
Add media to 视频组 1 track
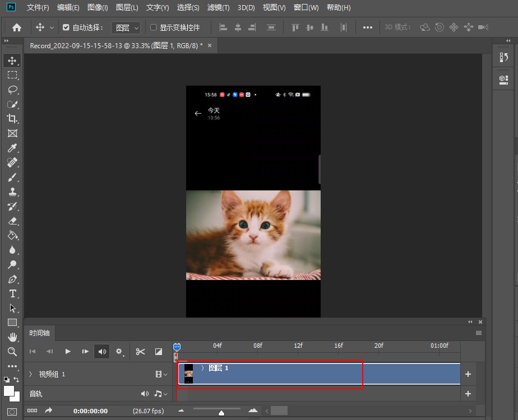click(x=468, y=374)
